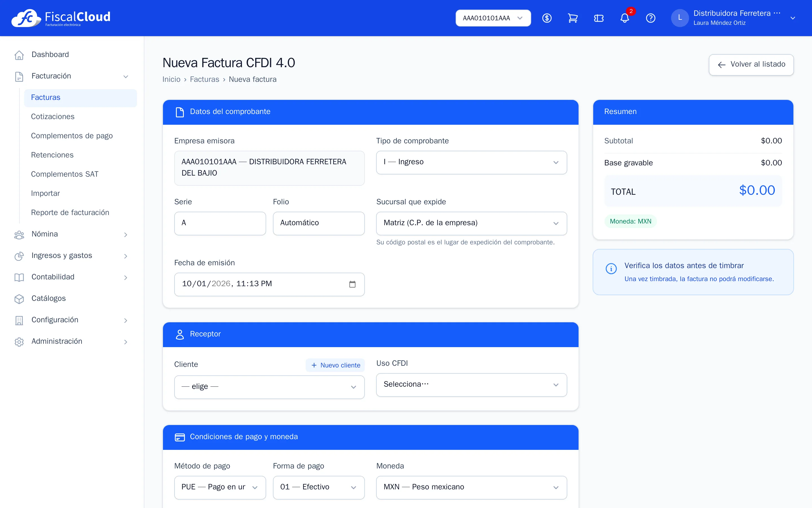
Task: Open the Método de pago dropdown
Action: [x=220, y=487]
